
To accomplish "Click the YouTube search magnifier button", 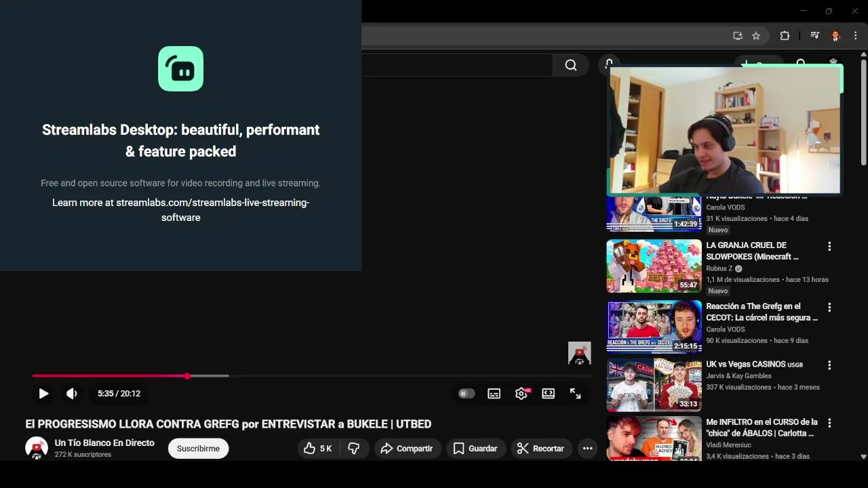I will tap(571, 65).
